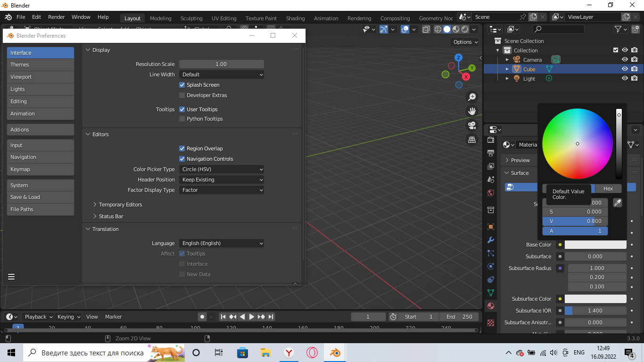
Task: Hide the Cube in the outliner
Action: pyautogui.click(x=625, y=69)
